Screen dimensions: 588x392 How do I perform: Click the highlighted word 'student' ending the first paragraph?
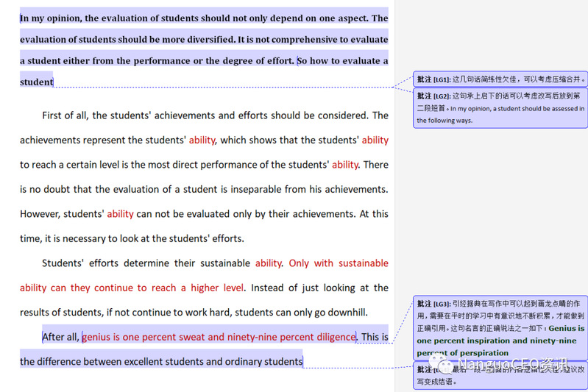(x=36, y=82)
